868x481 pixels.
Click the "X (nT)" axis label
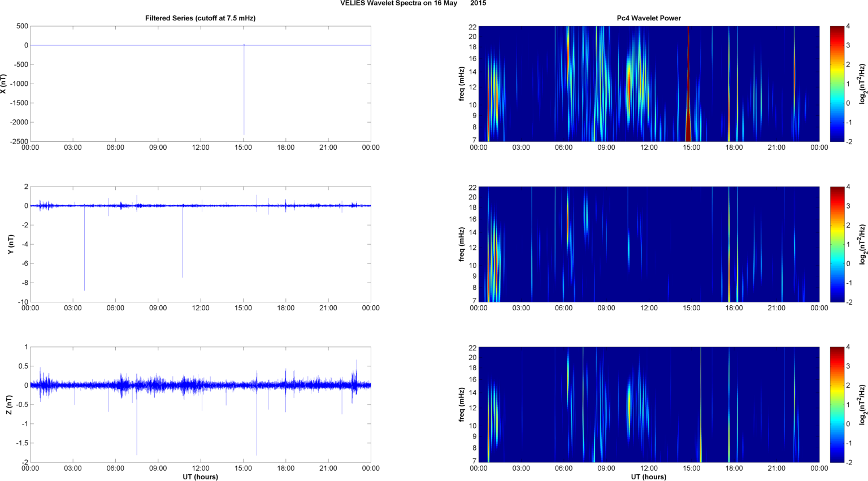click(4, 84)
